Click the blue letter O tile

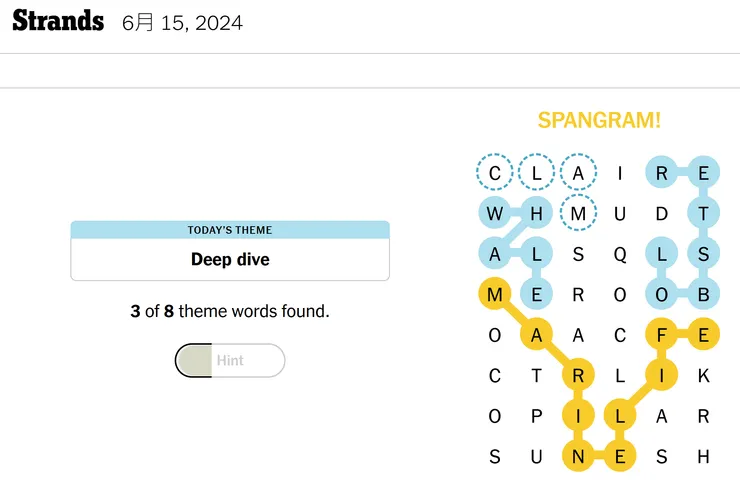click(661, 295)
